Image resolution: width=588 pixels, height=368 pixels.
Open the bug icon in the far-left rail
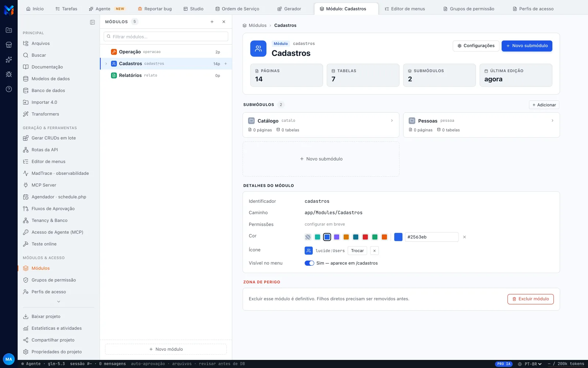click(x=9, y=74)
